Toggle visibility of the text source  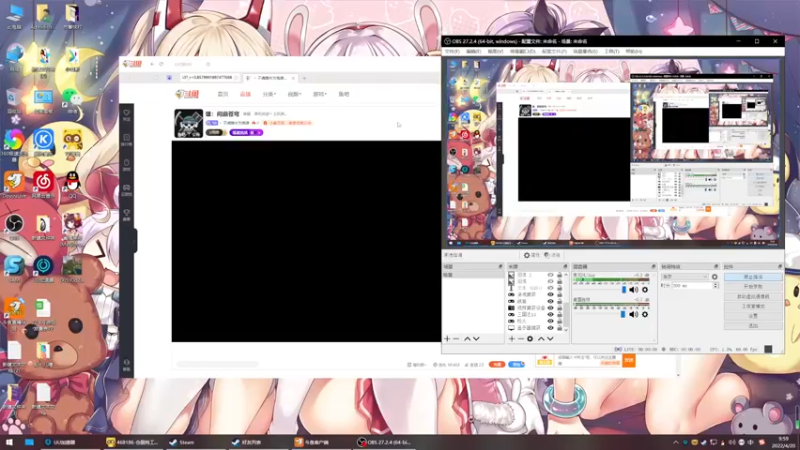pyautogui.click(x=550, y=288)
